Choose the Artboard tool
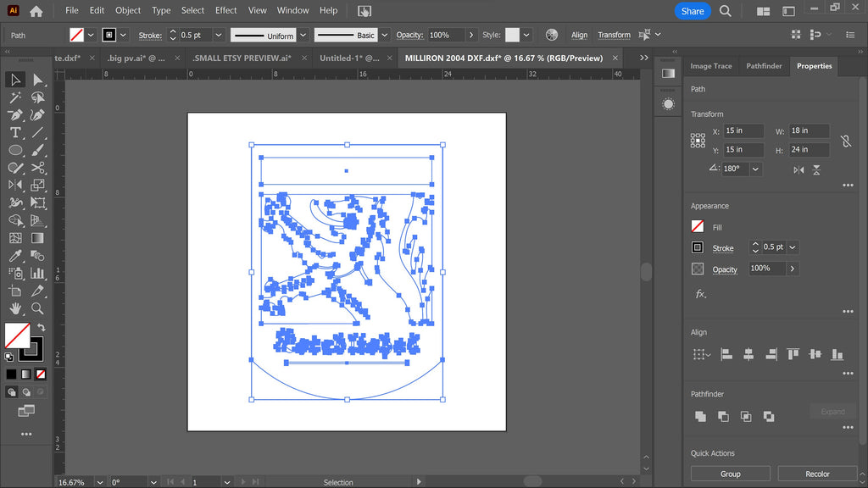 pos(15,291)
